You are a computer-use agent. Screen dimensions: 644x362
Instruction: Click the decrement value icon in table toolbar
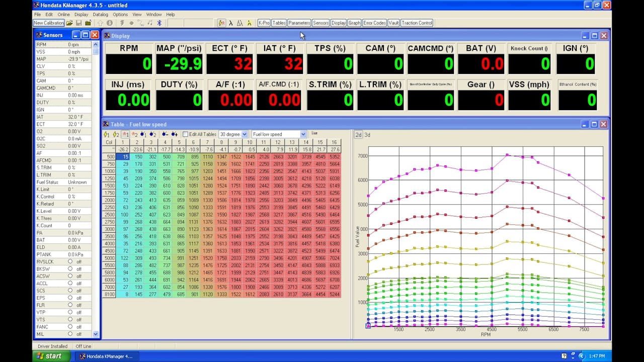click(x=165, y=134)
